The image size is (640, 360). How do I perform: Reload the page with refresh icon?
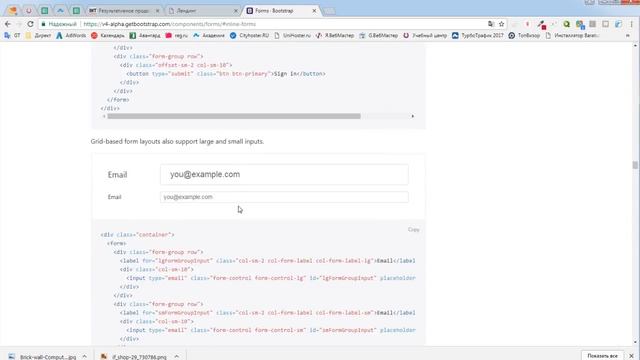pyautogui.click(x=30, y=24)
